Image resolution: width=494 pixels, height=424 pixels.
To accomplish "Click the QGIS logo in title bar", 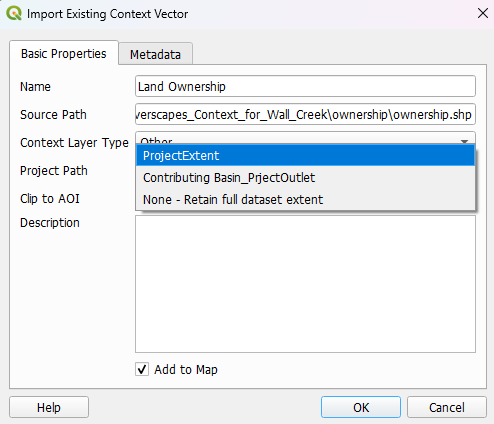I will click(14, 14).
